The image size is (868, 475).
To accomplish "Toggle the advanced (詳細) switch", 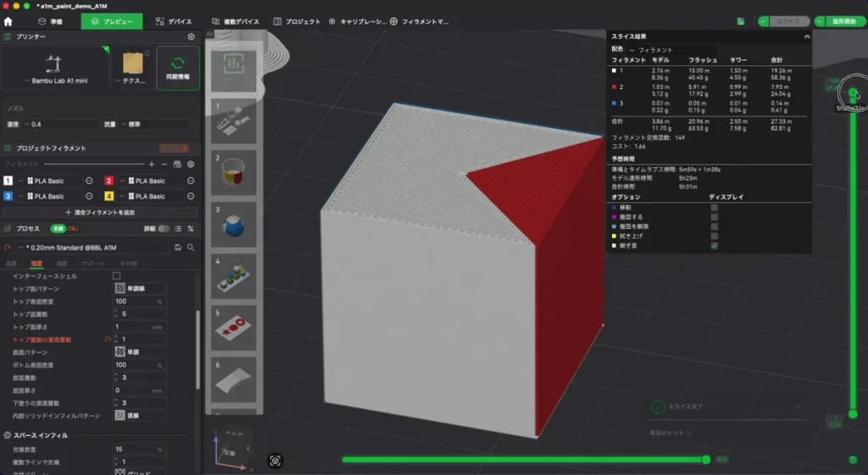I will (164, 229).
